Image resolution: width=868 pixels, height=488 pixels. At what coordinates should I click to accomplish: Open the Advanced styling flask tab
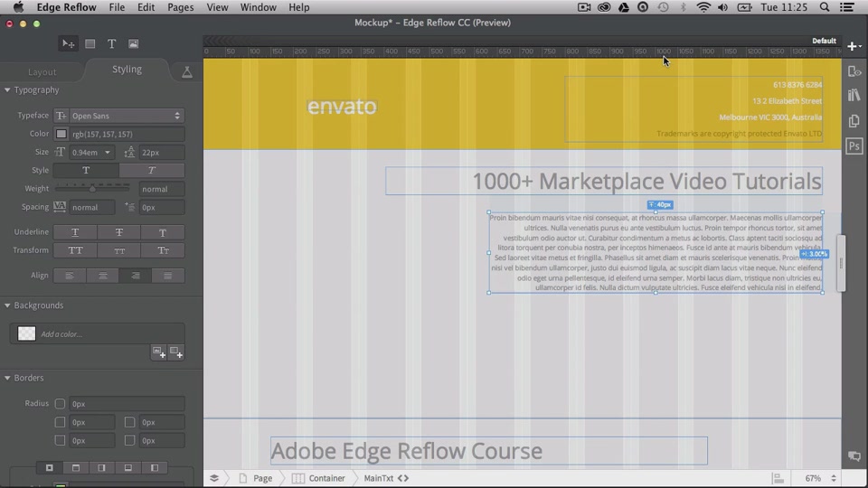[x=187, y=72]
